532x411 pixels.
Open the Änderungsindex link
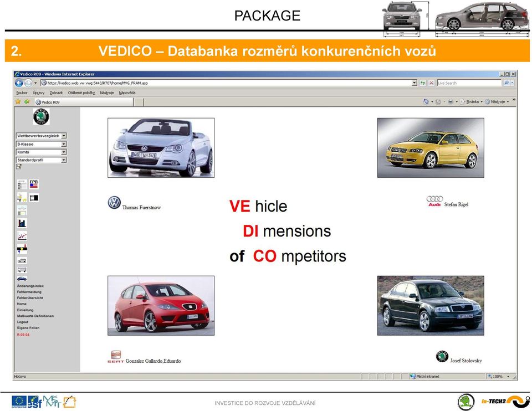pos(30,286)
